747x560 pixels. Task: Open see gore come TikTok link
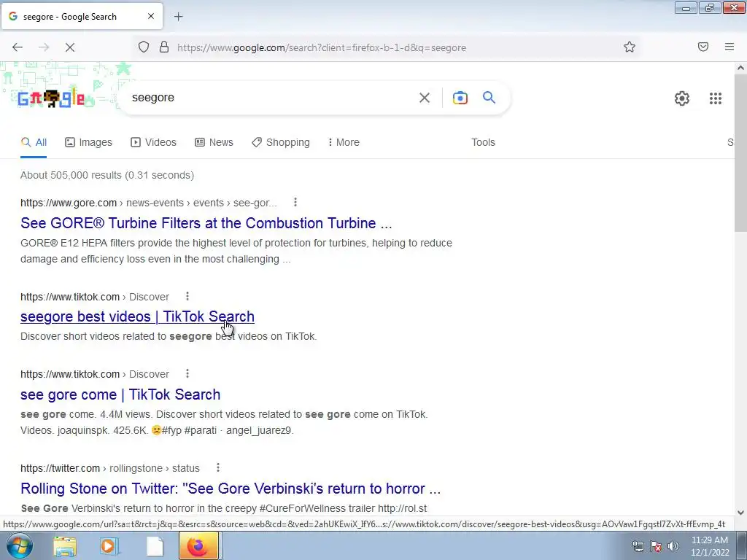120,394
